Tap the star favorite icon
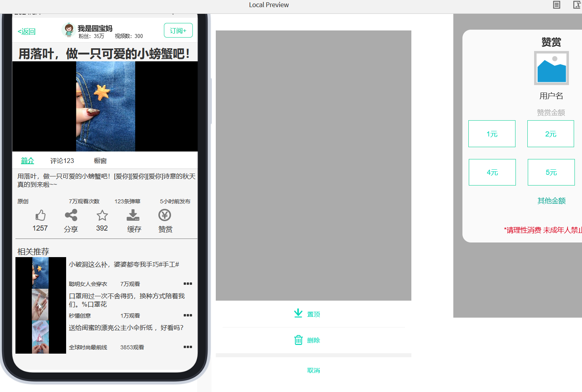 click(102, 215)
